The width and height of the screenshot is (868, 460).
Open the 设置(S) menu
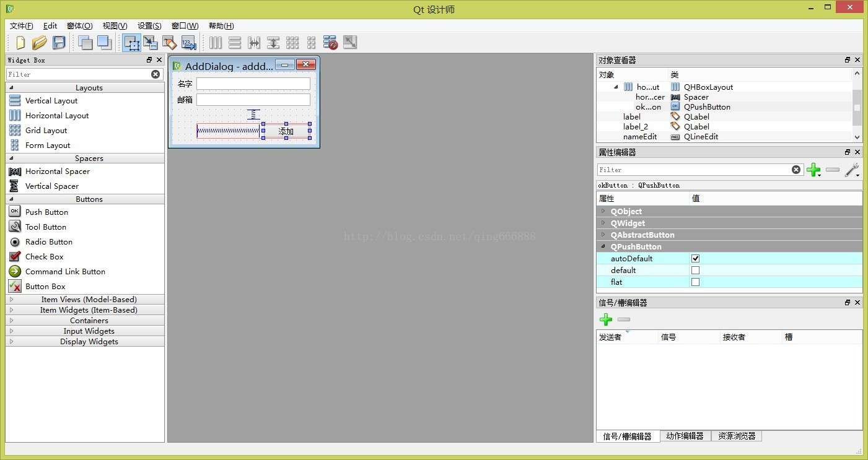pyautogui.click(x=149, y=26)
